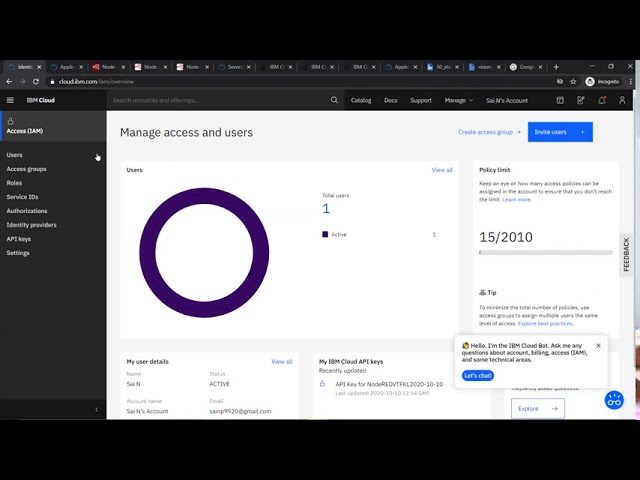
Task: Open the cost estimator calculator icon
Action: [x=560, y=100]
